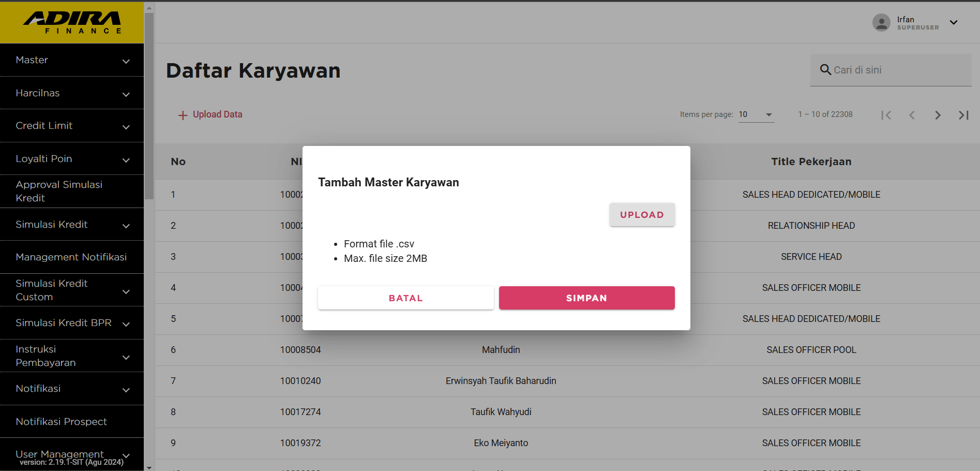The image size is (980, 471).
Task: Go to previous page
Action: (912, 115)
